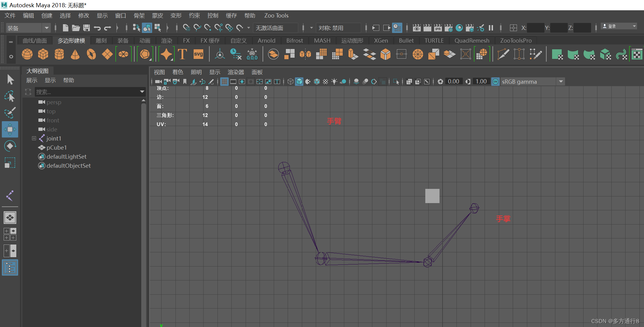Switch to the Arnold shelf tab
The height and width of the screenshot is (327, 644).
tap(266, 40)
